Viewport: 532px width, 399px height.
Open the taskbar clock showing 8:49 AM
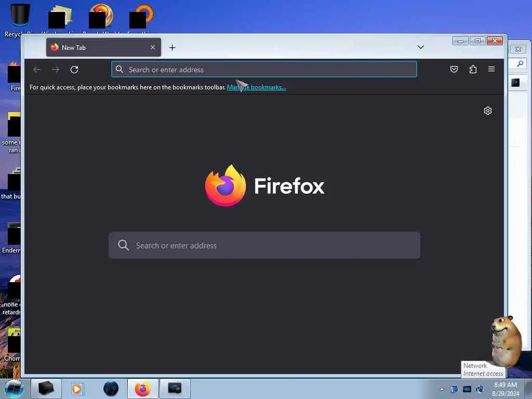click(506, 389)
